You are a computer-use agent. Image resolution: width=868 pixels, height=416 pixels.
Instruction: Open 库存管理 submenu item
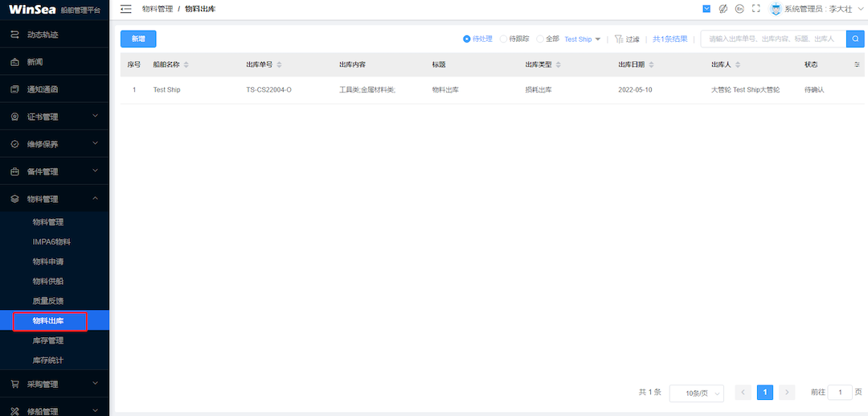tap(48, 340)
